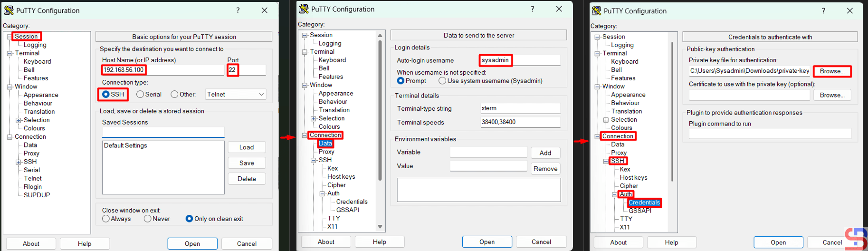
Task: Click Add to add the environment variable
Action: 545,153
